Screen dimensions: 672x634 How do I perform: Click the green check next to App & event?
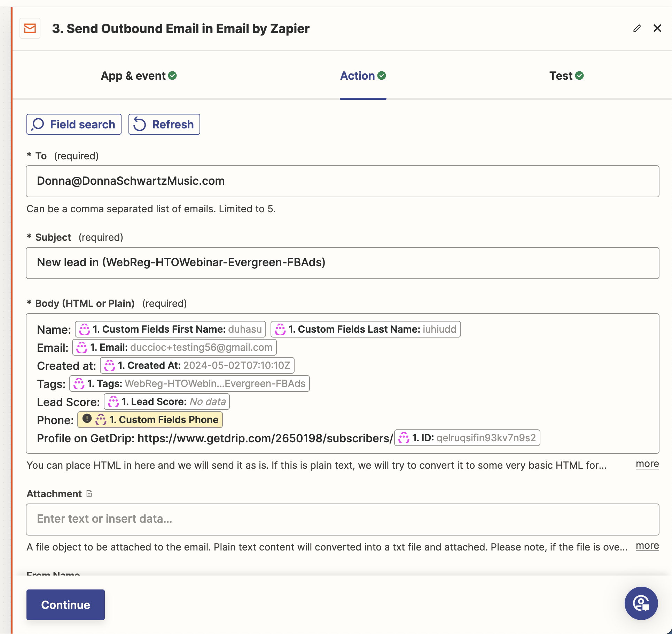pyautogui.click(x=172, y=76)
